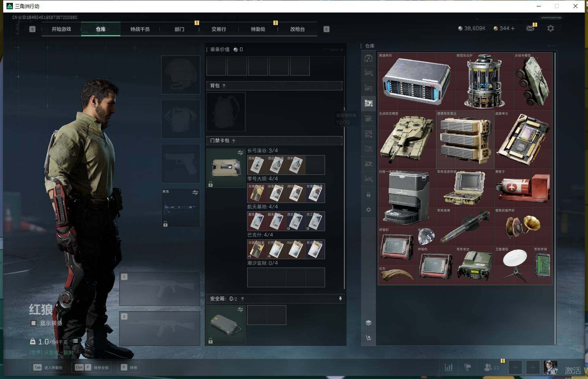This screenshot has width=588, height=379.
Task: Select last keycard in 航天基地 row
Action: (x=315, y=221)
